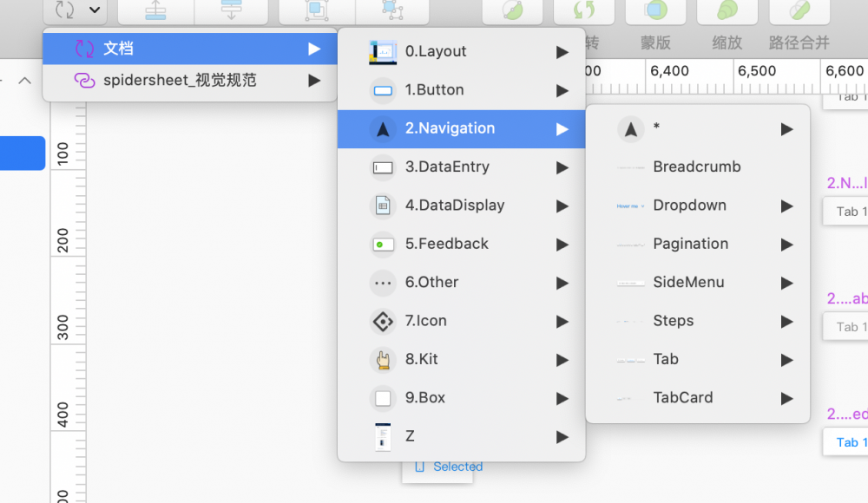
Task: Open the 1.Button submenu
Action: (461, 90)
